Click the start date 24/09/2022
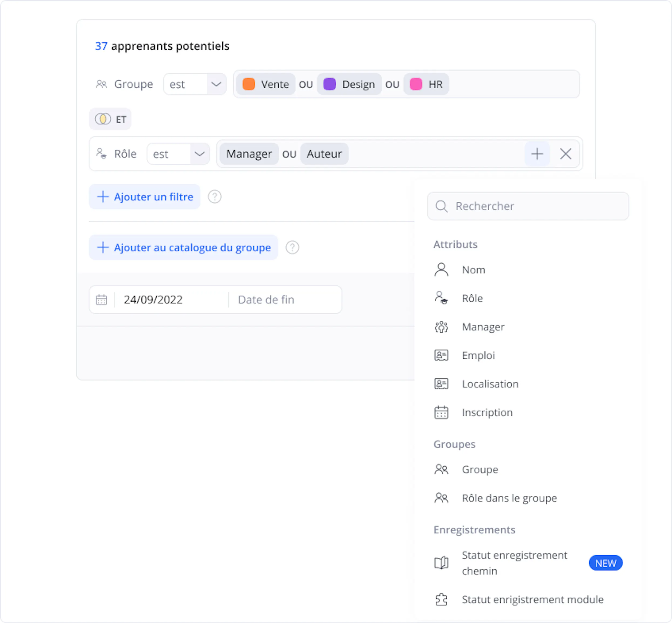Viewport: 672px width, 623px height. pos(153,299)
